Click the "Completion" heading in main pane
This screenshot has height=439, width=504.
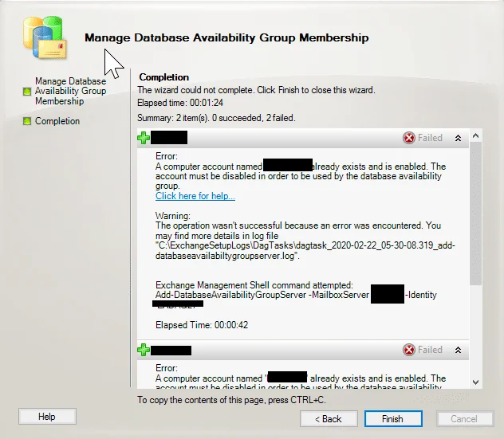(x=164, y=77)
